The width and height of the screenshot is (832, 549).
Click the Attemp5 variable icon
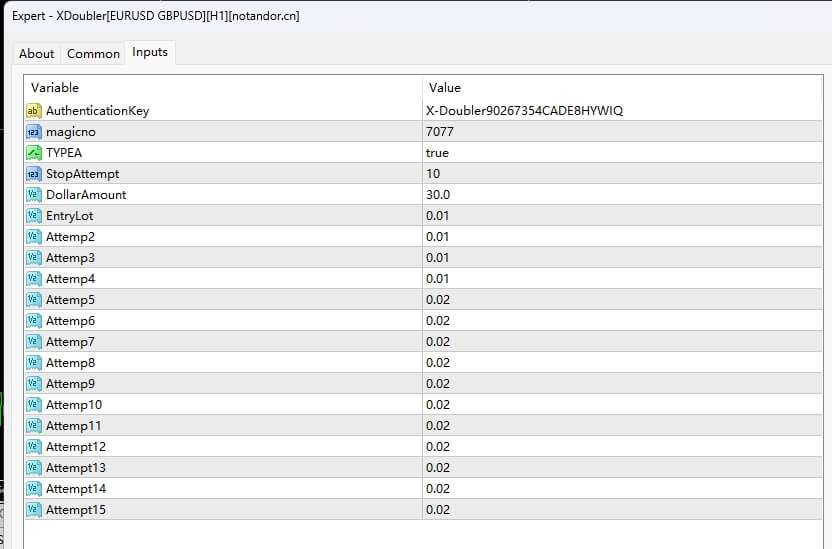coord(33,300)
